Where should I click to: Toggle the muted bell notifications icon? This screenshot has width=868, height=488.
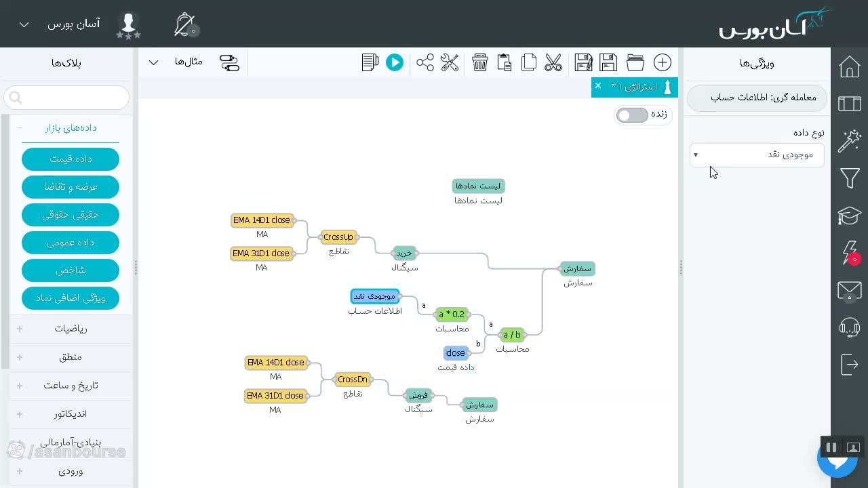point(185,24)
